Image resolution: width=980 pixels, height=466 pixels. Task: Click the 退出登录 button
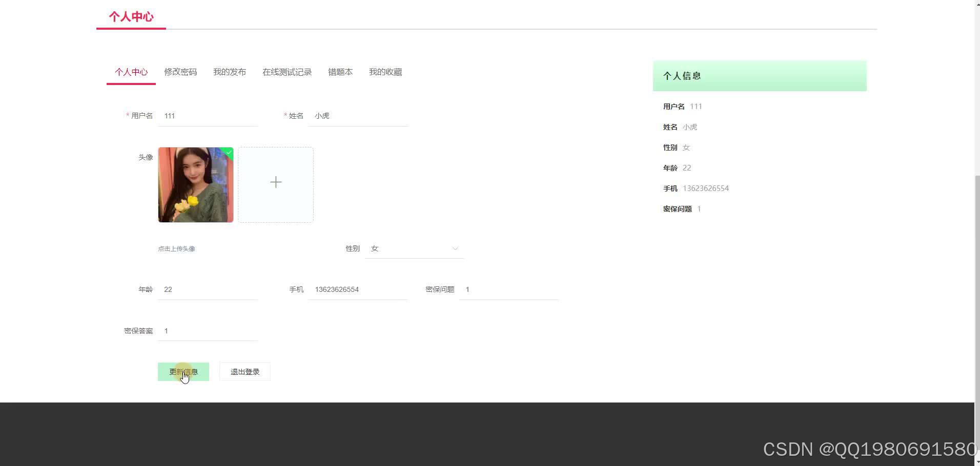click(x=244, y=371)
